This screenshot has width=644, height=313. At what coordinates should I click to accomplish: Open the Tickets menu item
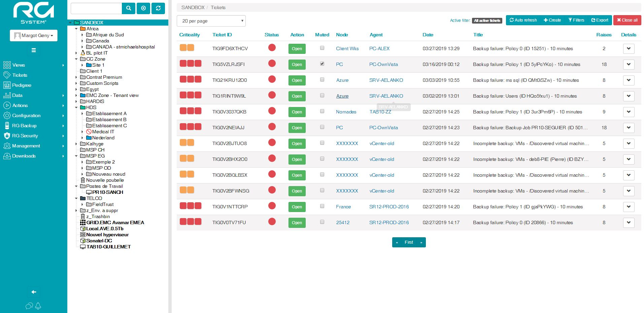tap(34, 75)
